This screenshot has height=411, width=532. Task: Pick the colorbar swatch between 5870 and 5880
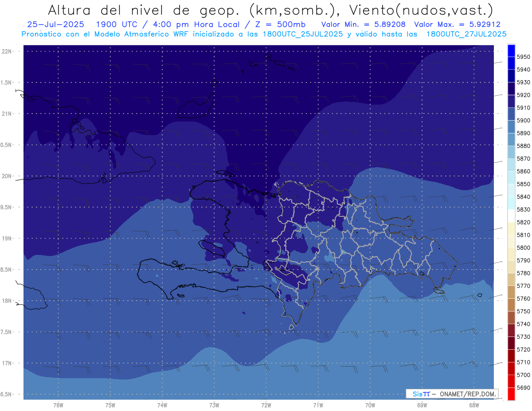click(x=511, y=152)
